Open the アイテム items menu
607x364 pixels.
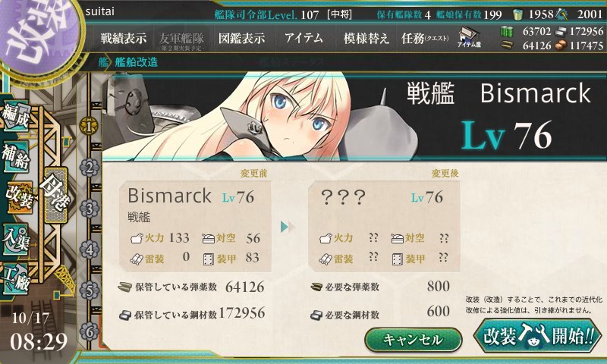pos(304,38)
